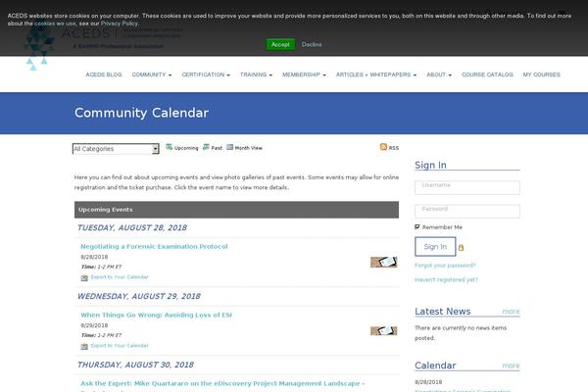Image resolution: width=588 pixels, height=392 pixels.
Task: Expand the Certification menu
Action: pyautogui.click(x=206, y=74)
